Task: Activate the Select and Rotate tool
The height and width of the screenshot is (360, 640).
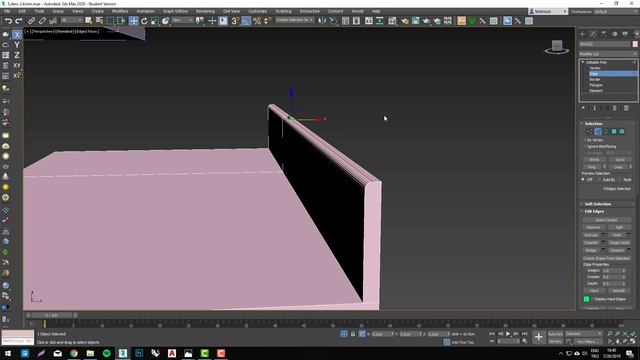Action: pyautogui.click(x=144, y=20)
